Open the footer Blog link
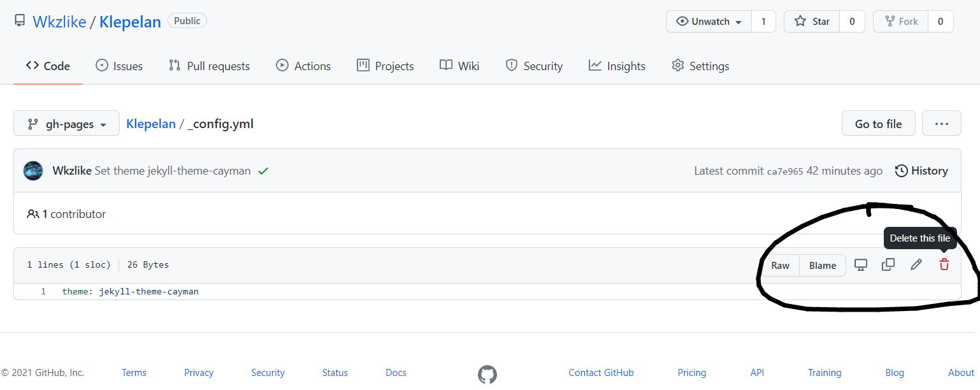Screen dimensions: 980x390 pyautogui.click(x=895, y=373)
